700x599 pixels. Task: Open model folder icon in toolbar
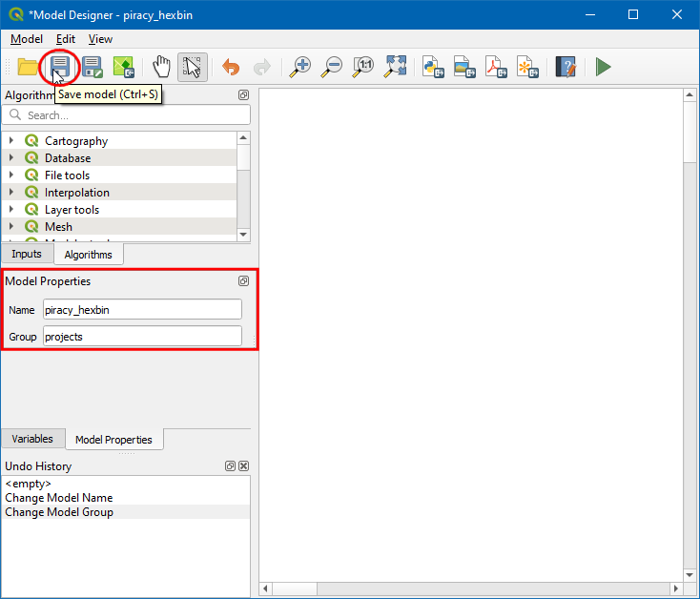(x=28, y=67)
